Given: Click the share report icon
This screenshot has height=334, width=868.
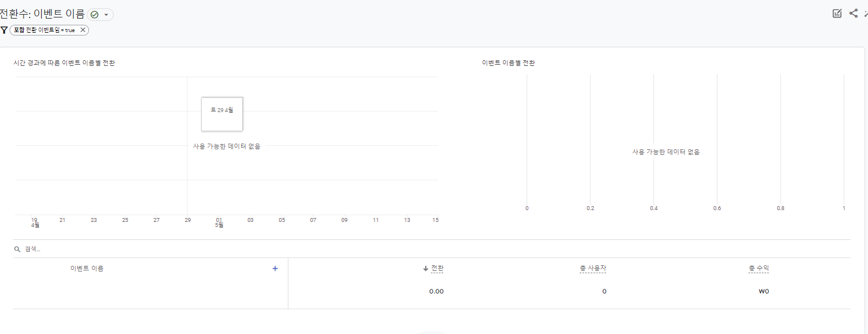Looking at the screenshot, I should pyautogui.click(x=853, y=14).
